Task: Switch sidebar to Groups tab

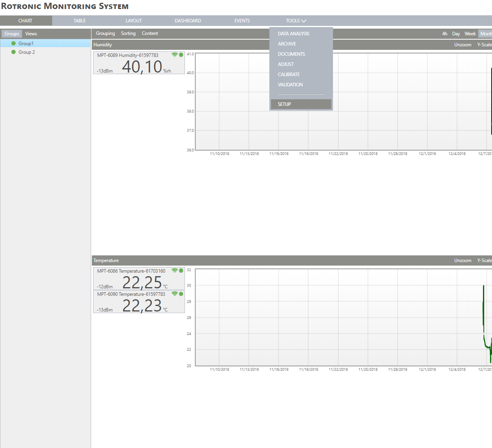Action: pyautogui.click(x=12, y=34)
